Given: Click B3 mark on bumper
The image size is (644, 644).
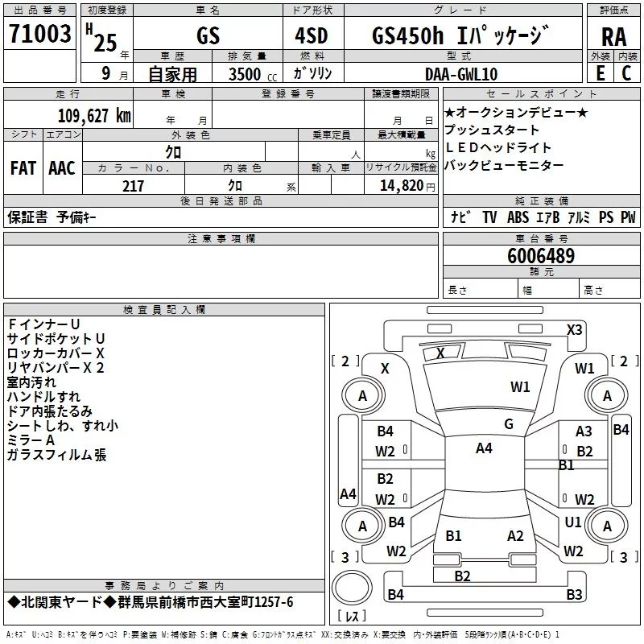Looking at the screenshot, I should coord(574,594).
